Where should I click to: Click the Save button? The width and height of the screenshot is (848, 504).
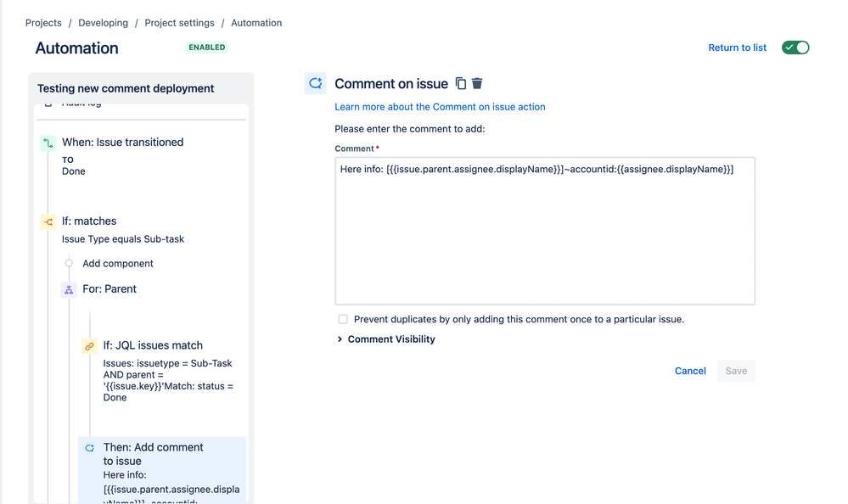tap(735, 371)
